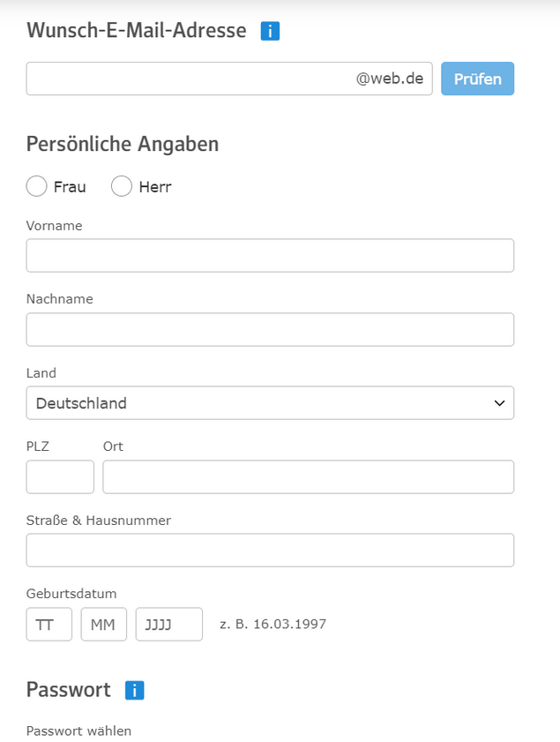Viewport: 560px width, 742px height.
Task: Open the info icon next to Passwort
Action: point(134,690)
